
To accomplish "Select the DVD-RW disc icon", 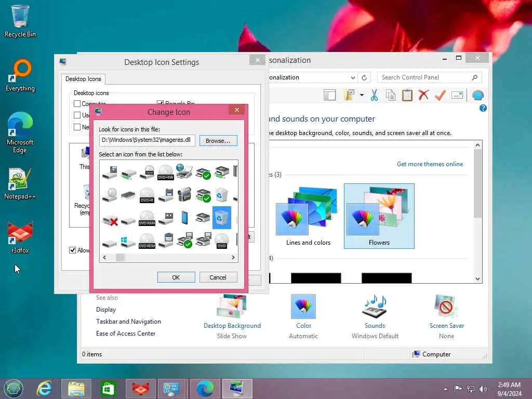I will [166, 172].
